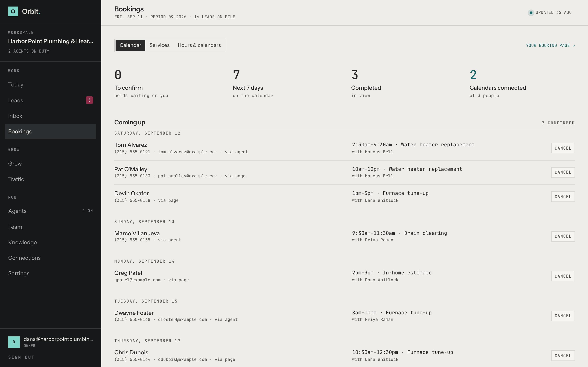Sign out of the account
588x367 pixels.
(21, 357)
